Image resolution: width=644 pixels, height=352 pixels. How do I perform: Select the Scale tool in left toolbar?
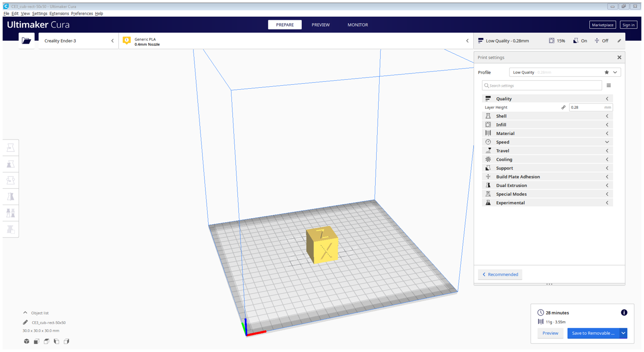coord(10,164)
